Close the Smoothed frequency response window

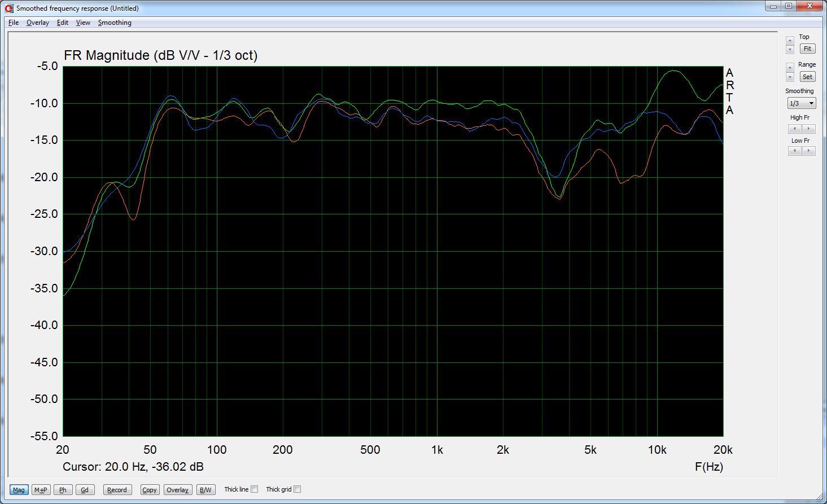pyautogui.click(x=810, y=6)
